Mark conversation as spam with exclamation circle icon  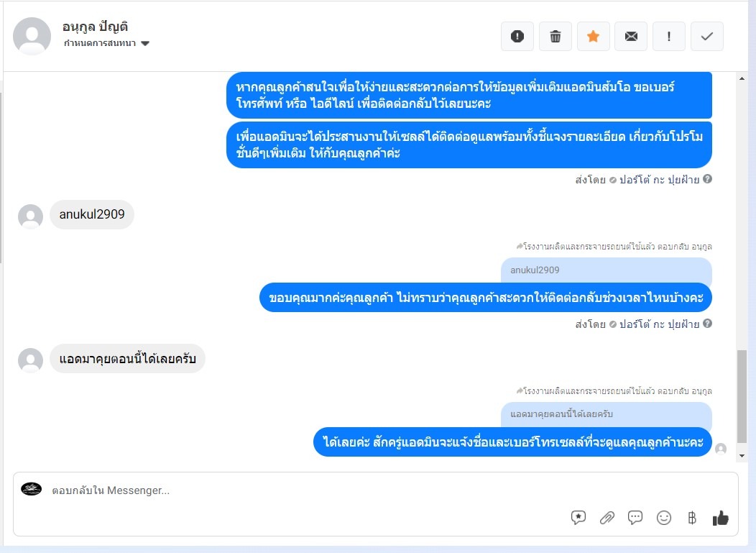click(x=517, y=36)
